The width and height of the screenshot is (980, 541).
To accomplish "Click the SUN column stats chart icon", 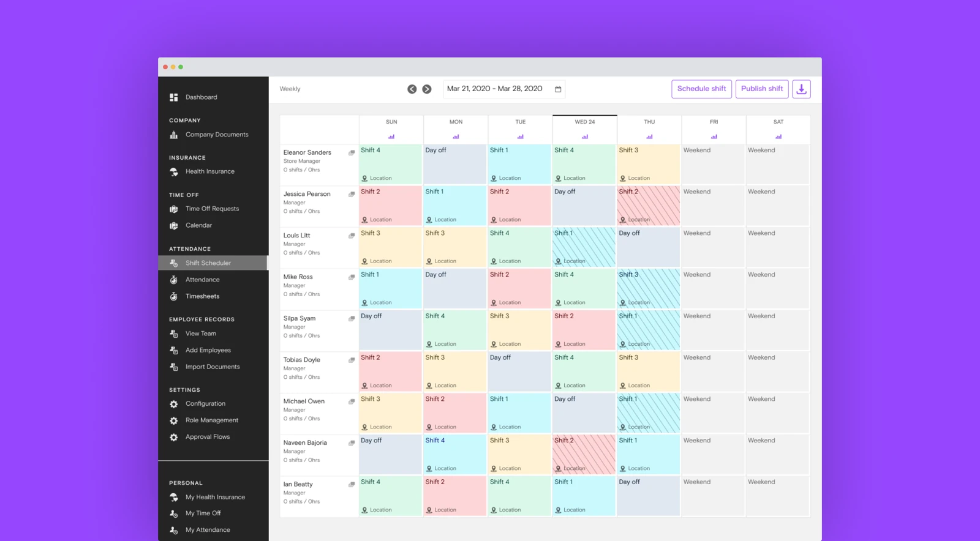I will 391,136.
